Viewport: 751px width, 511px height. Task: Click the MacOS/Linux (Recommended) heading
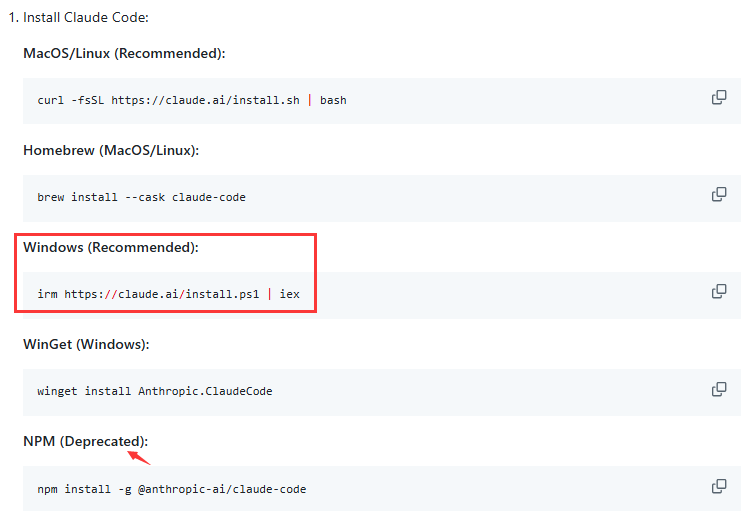pos(124,53)
